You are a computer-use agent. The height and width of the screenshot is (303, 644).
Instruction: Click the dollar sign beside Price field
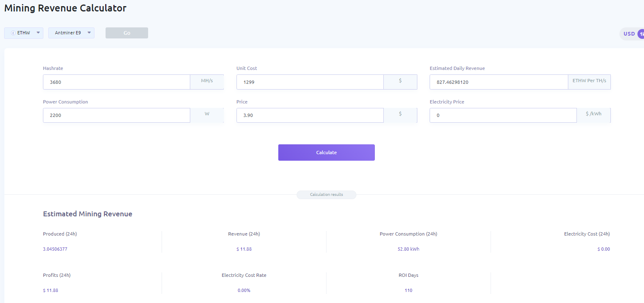(x=400, y=114)
